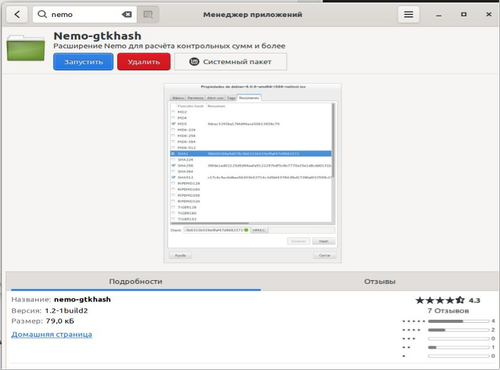Toggle the search-in-summary button beside the search field
This screenshot has width=500, height=370.
coord(148,14)
